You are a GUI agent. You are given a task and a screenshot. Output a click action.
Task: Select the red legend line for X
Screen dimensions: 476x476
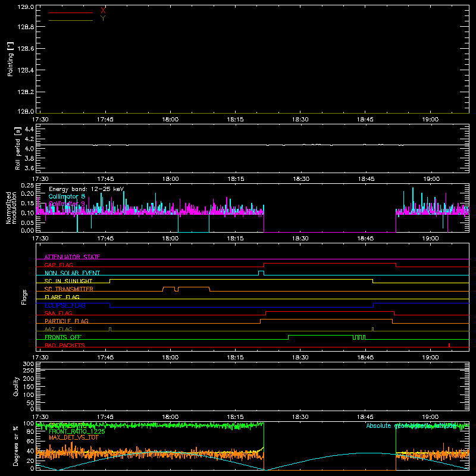[x=71, y=12]
